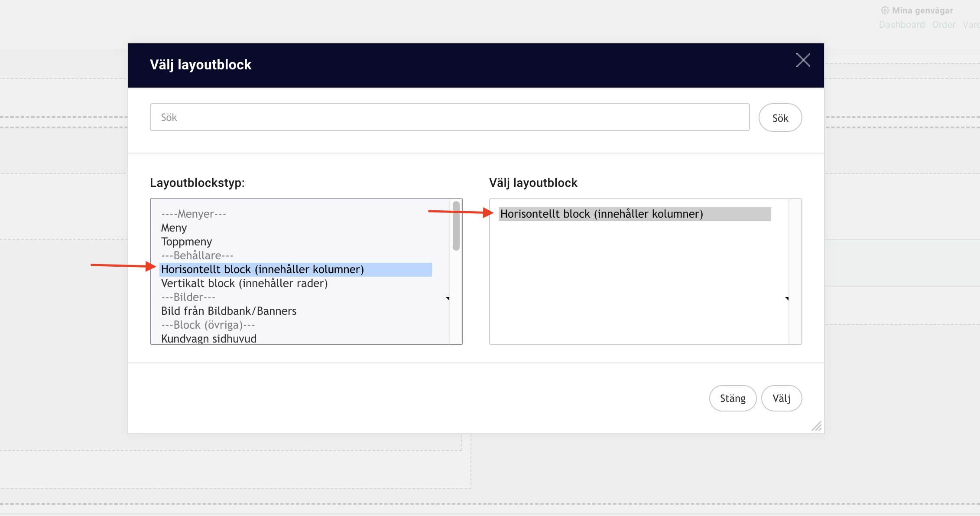Click the ---Bilder--- group header
980x516 pixels.
[188, 297]
